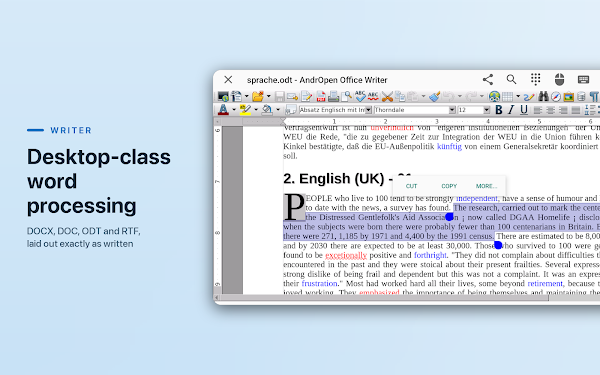Open Find & Replace binoculars icon

543,96
